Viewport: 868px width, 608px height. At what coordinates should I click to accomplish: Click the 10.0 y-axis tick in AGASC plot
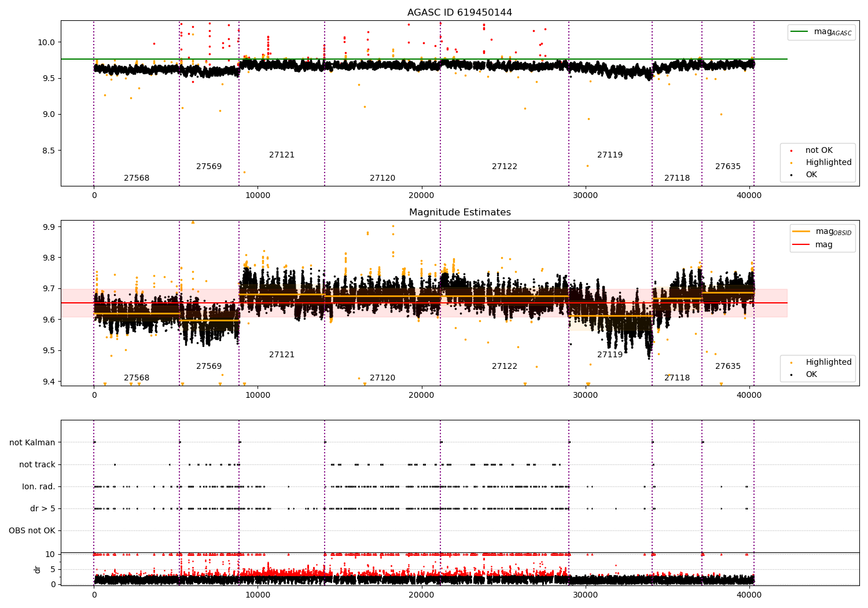pos(46,42)
